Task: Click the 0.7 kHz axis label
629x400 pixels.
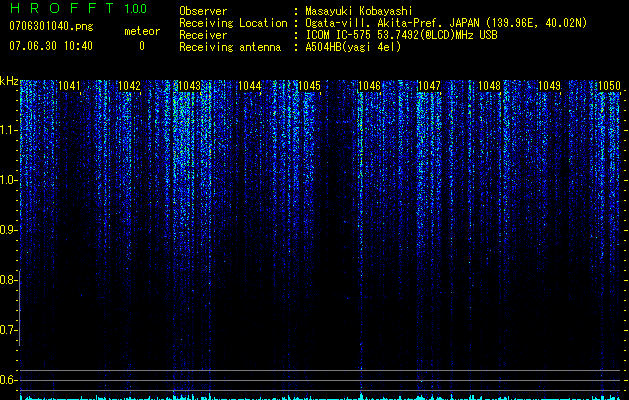Action: click(x=8, y=330)
